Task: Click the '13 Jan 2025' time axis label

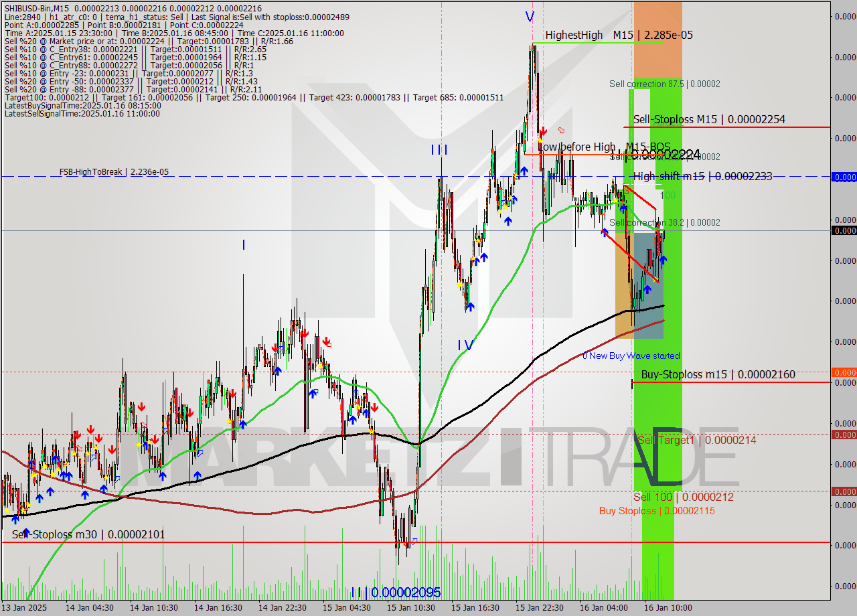Action: [x=25, y=608]
